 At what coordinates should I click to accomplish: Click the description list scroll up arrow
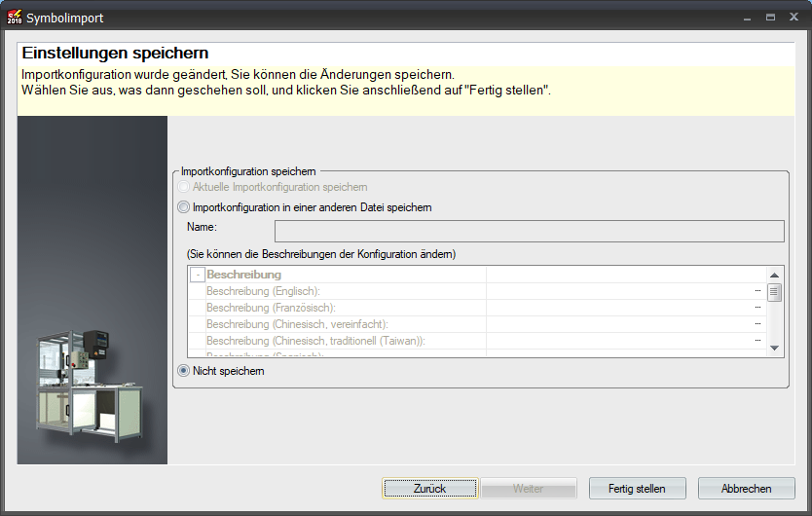click(x=775, y=276)
